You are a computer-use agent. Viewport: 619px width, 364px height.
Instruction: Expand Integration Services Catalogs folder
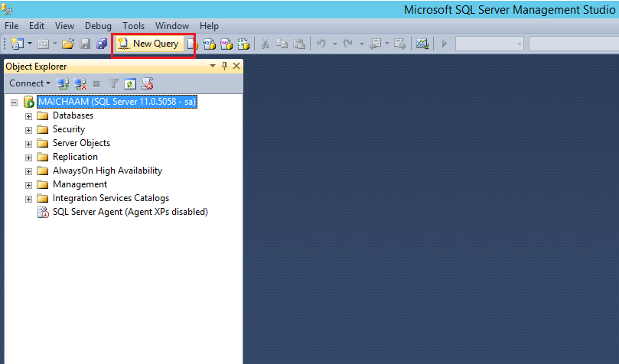point(28,199)
